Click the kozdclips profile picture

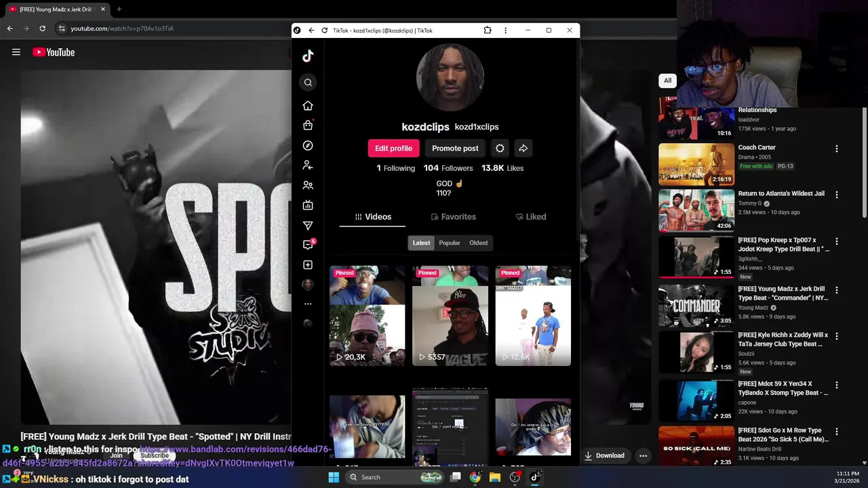point(450,78)
